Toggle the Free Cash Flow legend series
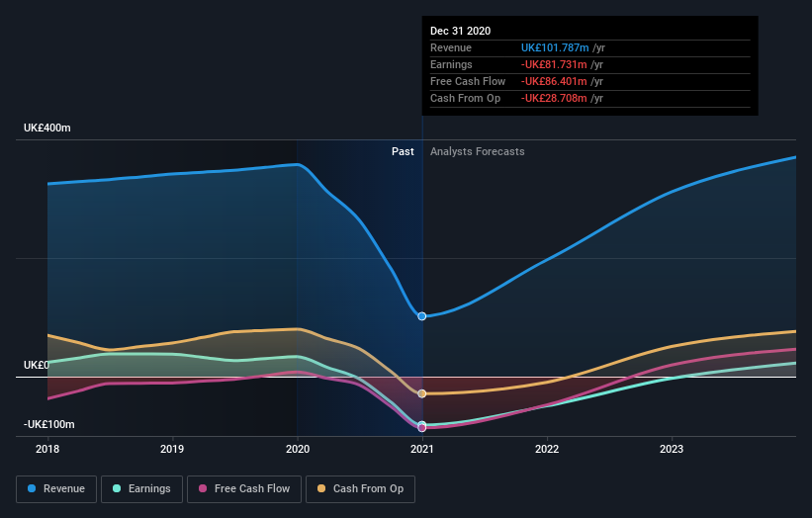 tap(244, 489)
